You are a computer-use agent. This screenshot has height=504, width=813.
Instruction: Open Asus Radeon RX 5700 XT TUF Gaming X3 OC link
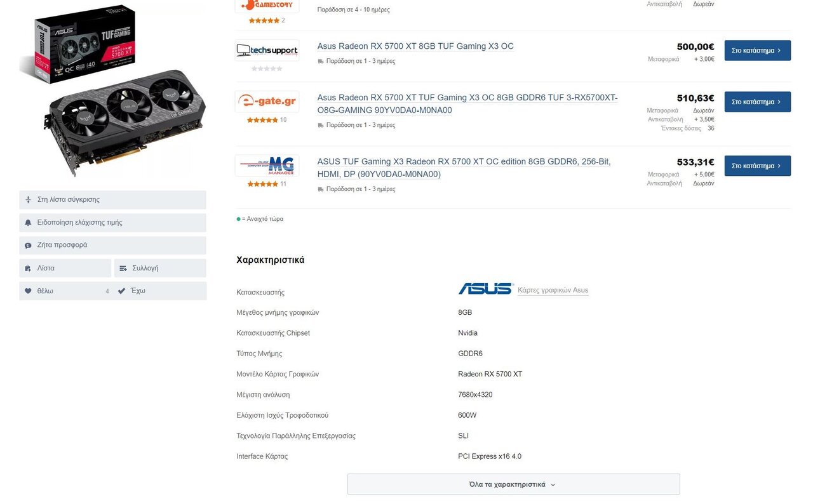[x=415, y=46]
